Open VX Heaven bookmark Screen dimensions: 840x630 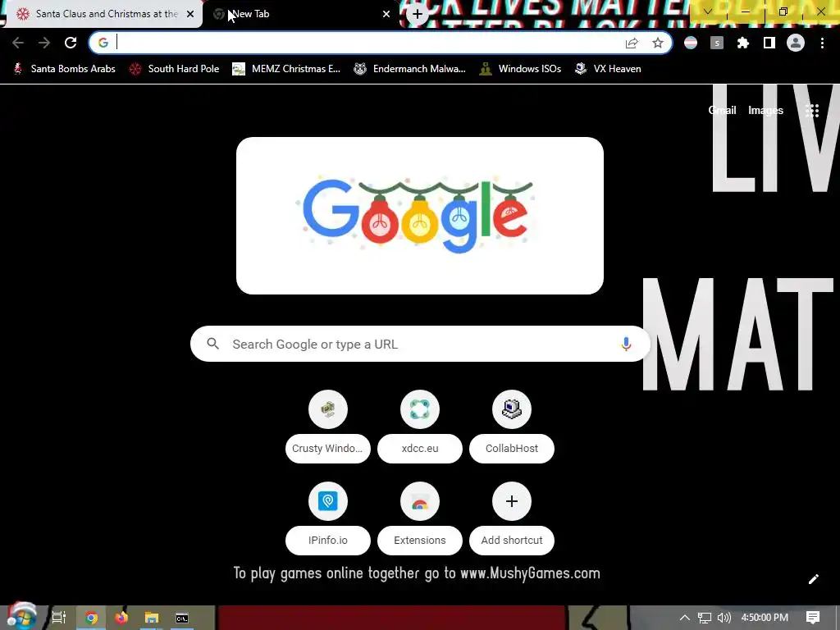(608, 69)
